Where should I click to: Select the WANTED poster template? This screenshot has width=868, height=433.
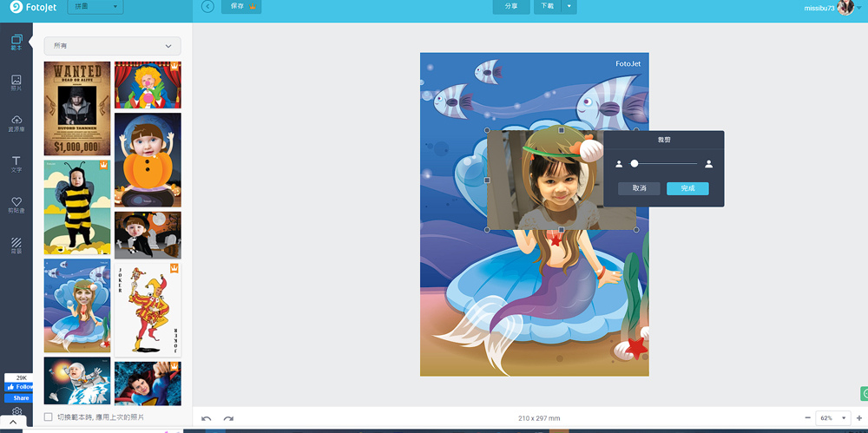(77, 108)
